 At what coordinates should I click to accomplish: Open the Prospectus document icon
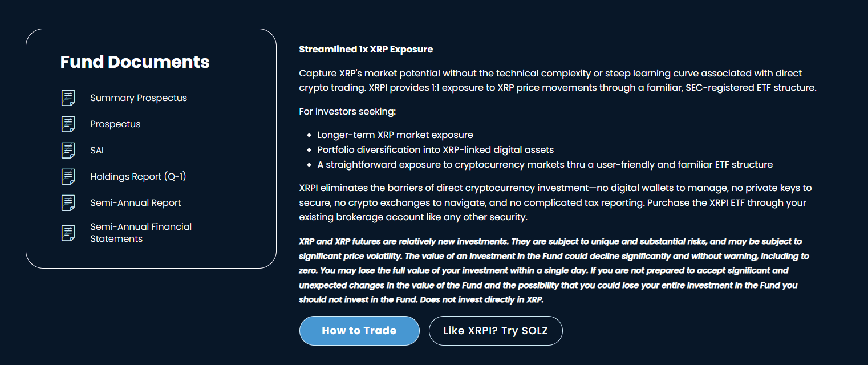tap(68, 124)
